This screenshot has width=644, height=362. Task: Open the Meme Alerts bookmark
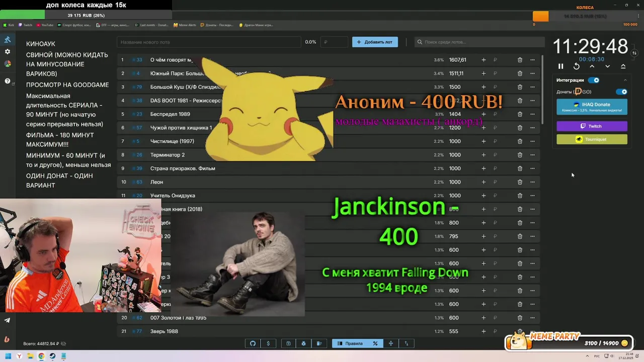click(185, 25)
